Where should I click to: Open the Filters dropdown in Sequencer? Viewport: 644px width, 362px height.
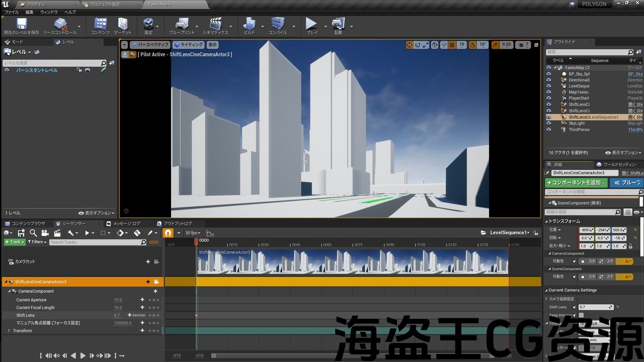(37, 242)
